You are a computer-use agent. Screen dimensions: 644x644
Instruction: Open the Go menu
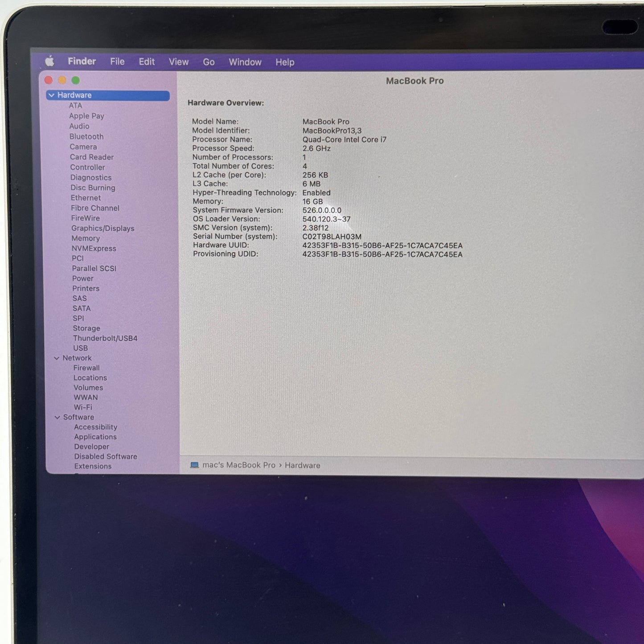coord(209,62)
